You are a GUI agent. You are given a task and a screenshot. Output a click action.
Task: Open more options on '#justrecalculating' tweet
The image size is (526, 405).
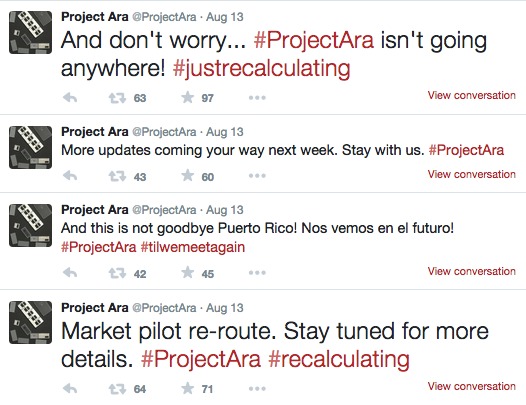pos(257,98)
